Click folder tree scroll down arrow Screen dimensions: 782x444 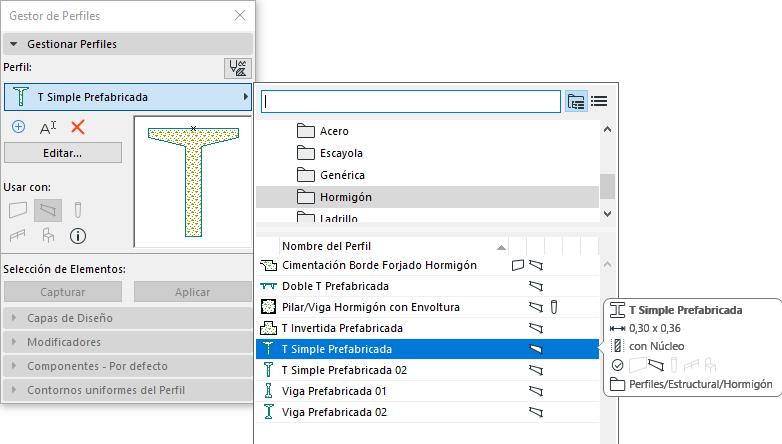coord(607,214)
